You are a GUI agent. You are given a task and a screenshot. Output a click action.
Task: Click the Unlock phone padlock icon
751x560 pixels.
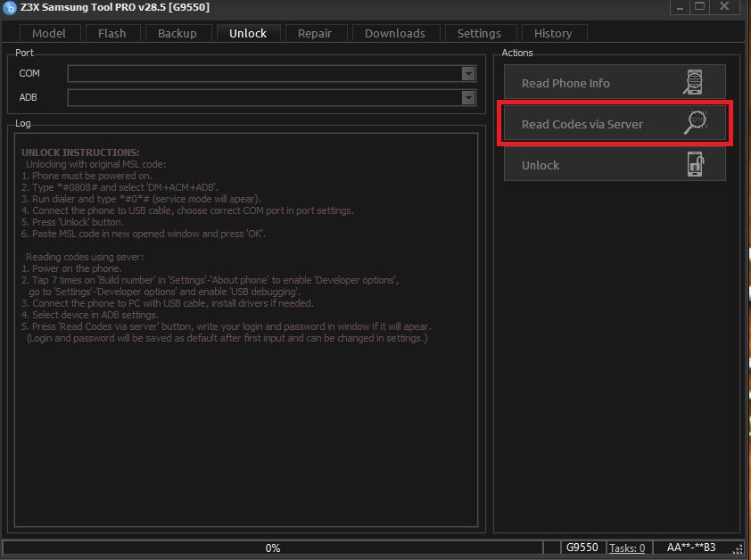(696, 164)
